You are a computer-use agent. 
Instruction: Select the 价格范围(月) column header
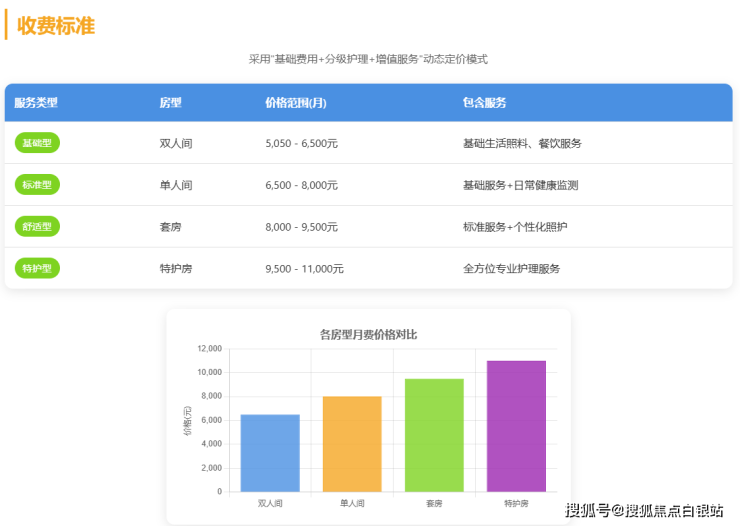(296, 102)
